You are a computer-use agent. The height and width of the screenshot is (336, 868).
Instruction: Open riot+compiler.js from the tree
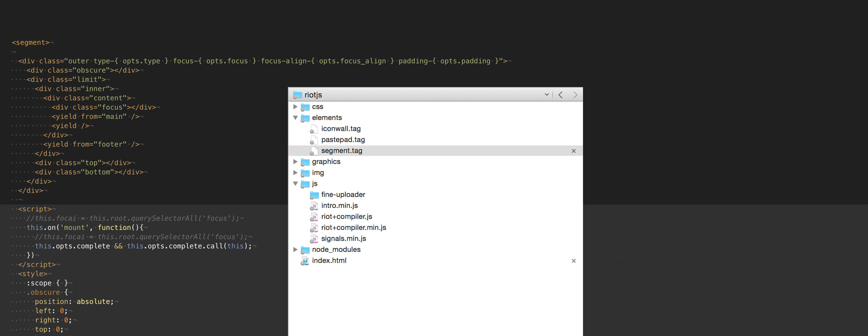(346, 217)
